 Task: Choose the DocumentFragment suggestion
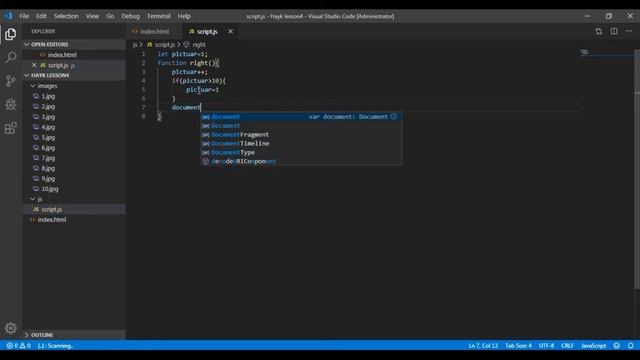coord(301,135)
